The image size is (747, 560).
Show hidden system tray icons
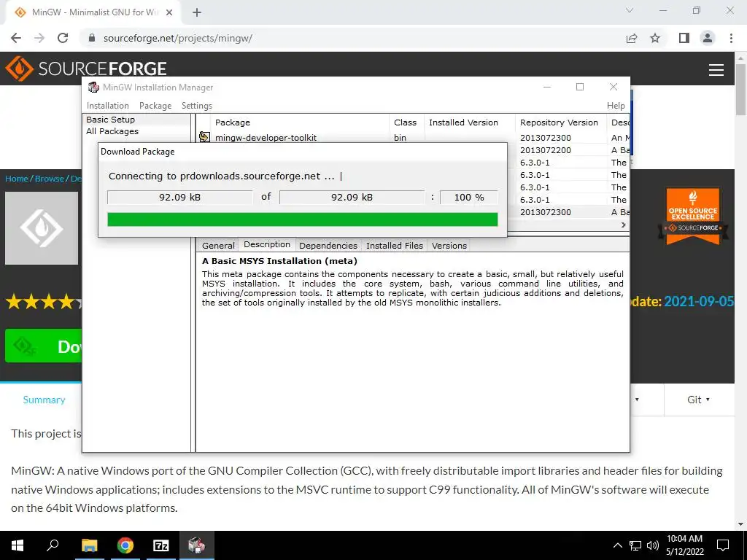[x=617, y=545]
